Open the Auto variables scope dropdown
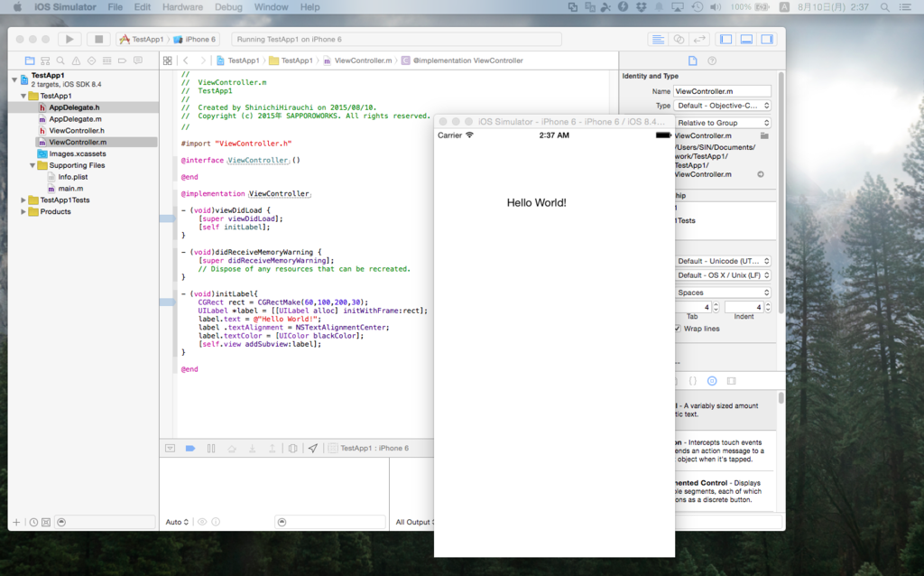This screenshot has width=924, height=576. [x=177, y=523]
